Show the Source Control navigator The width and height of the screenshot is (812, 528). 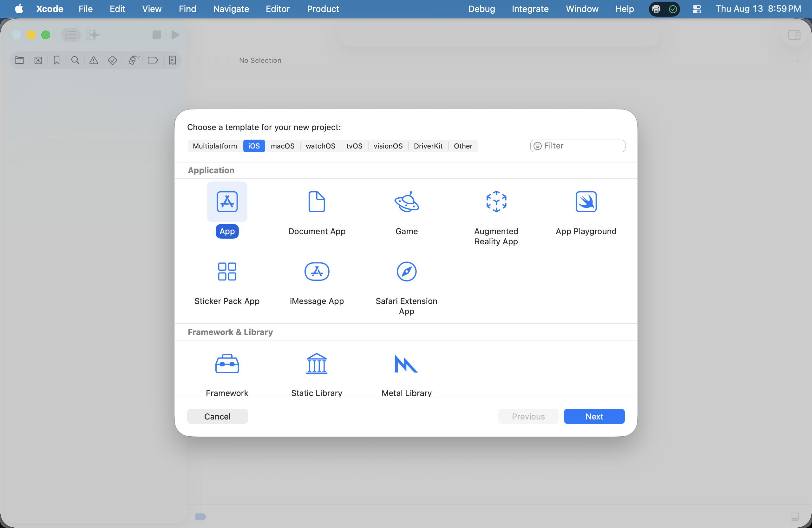[38, 60]
